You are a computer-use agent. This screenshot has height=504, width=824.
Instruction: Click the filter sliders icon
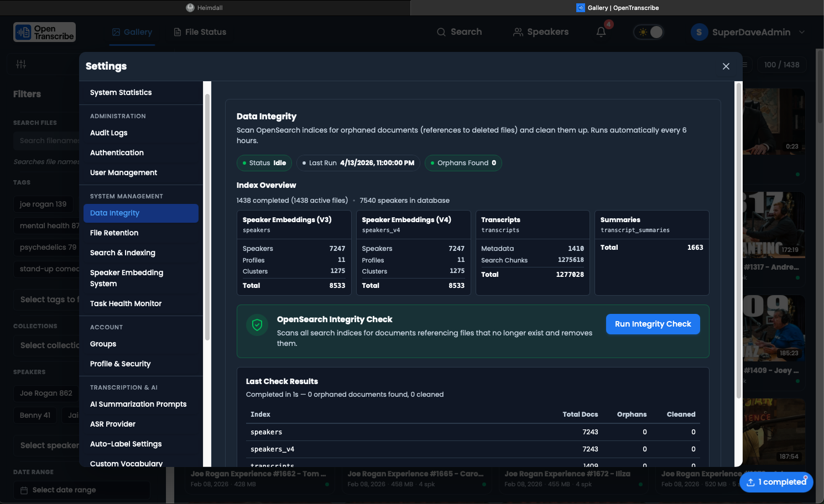[x=21, y=64]
